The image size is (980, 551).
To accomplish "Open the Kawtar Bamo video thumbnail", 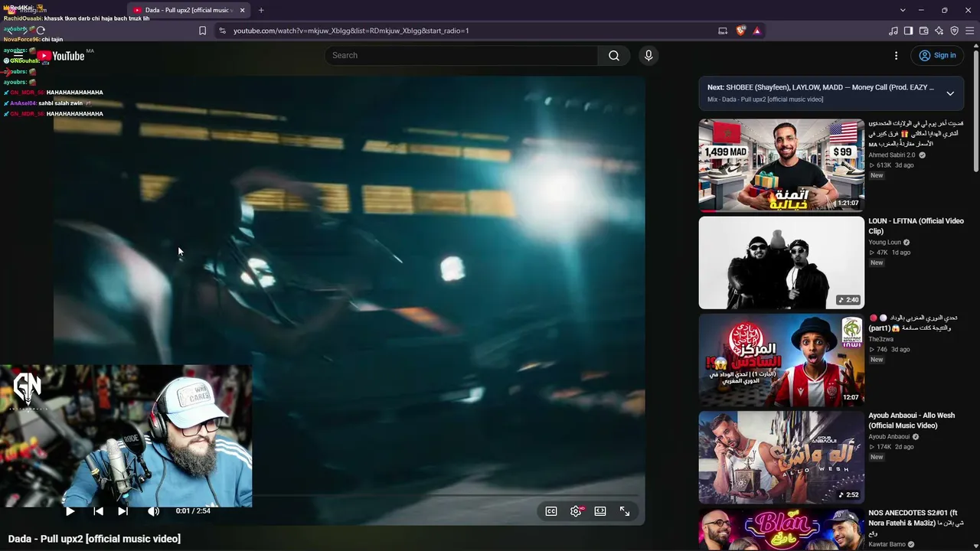I will [x=781, y=530].
